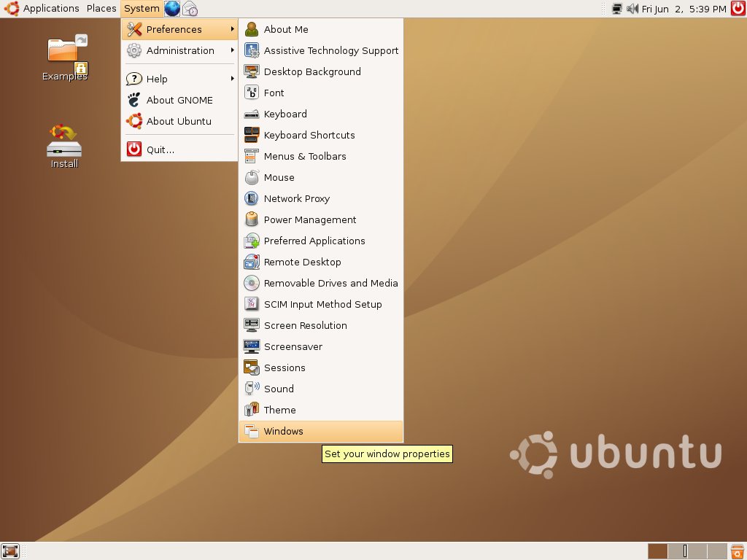This screenshot has width=747, height=560.
Task: Switch to the fourth workspace in switcher
Action: (716, 551)
